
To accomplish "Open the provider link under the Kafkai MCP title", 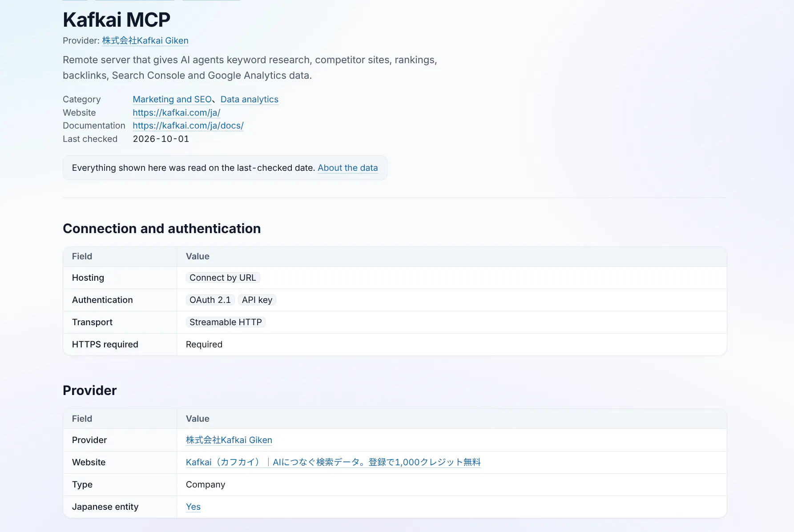I will (x=145, y=40).
